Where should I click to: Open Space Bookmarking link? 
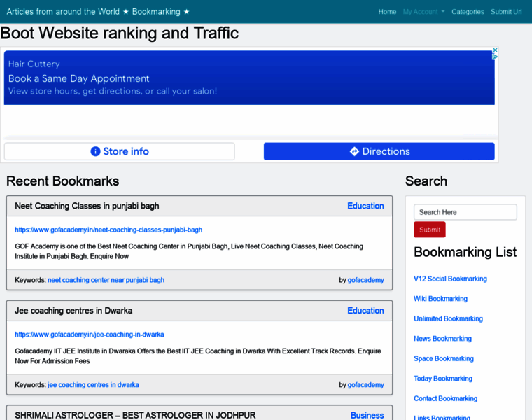[443, 359]
